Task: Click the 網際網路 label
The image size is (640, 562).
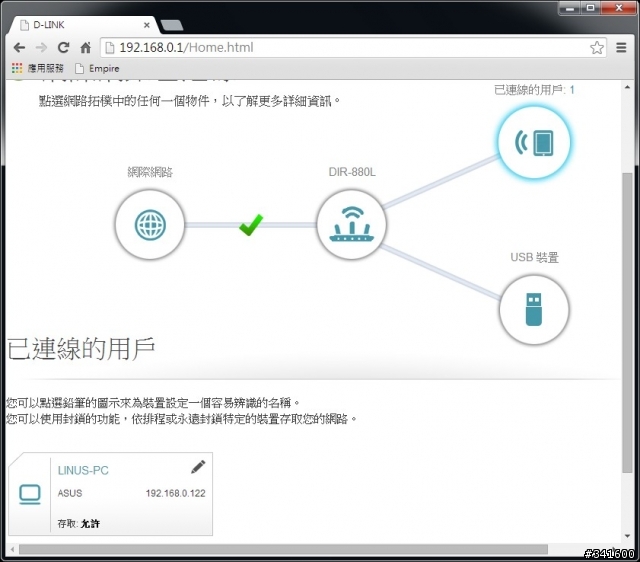Action: 150,172
